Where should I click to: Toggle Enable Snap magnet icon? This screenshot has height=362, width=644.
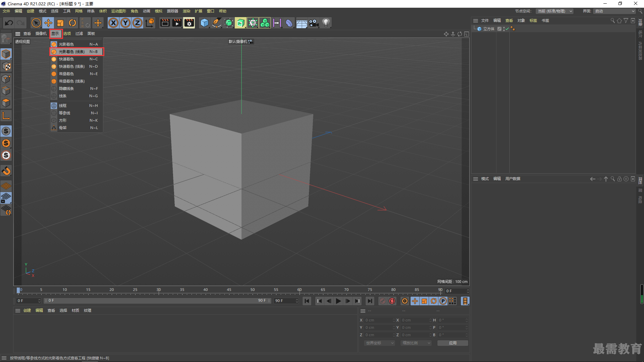[6, 171]
